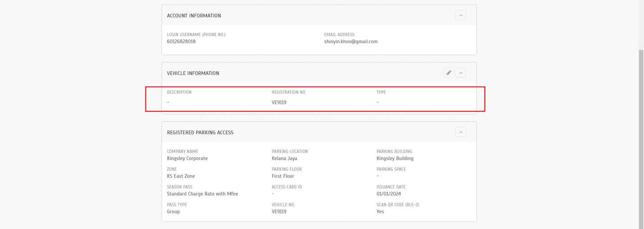This screenshot has width=644, height=229.
Task: Collapse the Registered Parking Access section
Action: 461,132
